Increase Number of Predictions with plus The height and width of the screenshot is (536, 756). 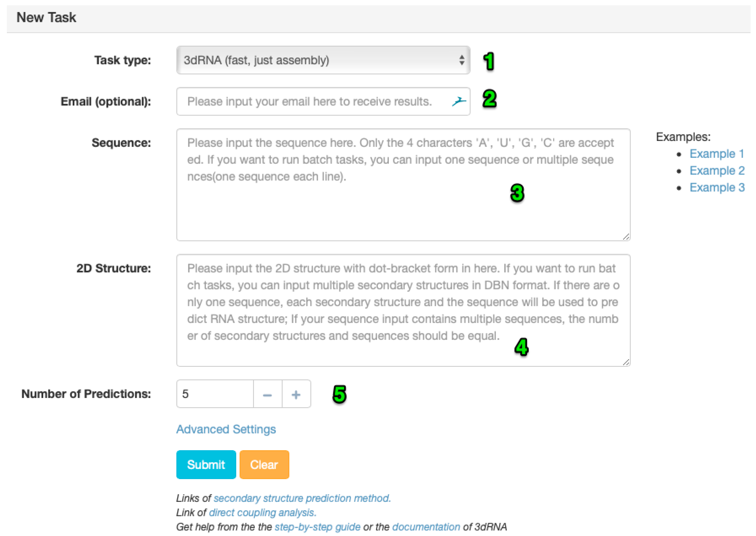pyautogui.click(x=296, y=394)
